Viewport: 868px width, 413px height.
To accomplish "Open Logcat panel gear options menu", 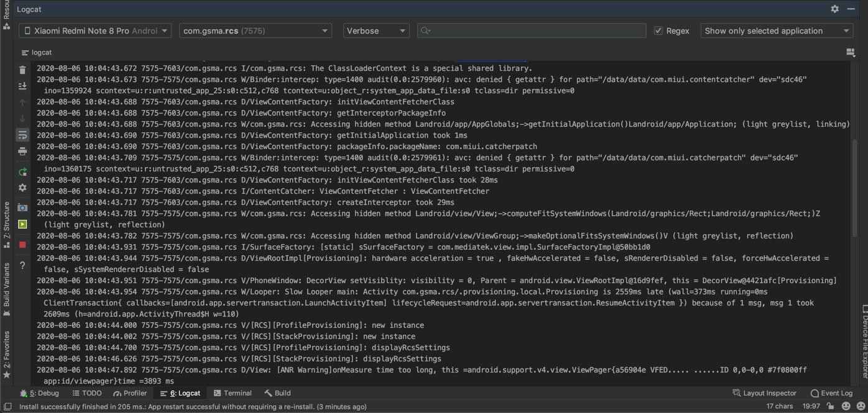I will click(835, 9).
